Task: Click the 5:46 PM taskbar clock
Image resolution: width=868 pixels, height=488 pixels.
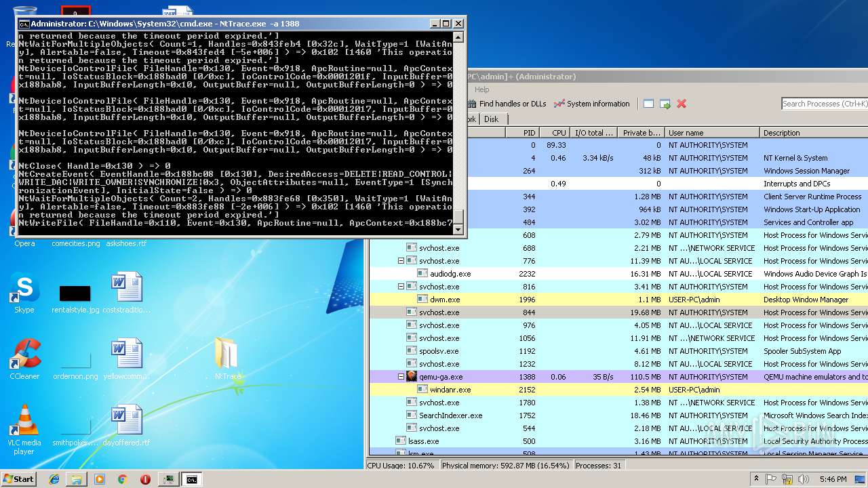Action: pyautogui.click(x=833, y=479)
